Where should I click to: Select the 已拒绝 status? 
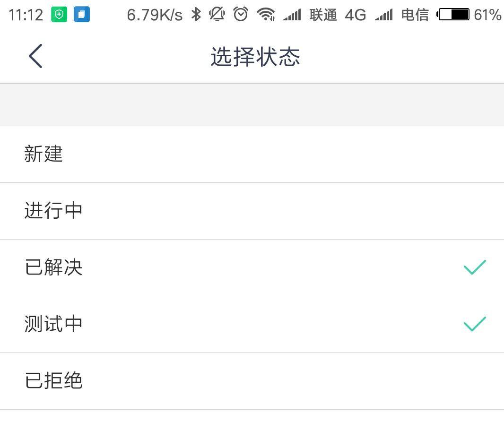(x=252, y=381)
